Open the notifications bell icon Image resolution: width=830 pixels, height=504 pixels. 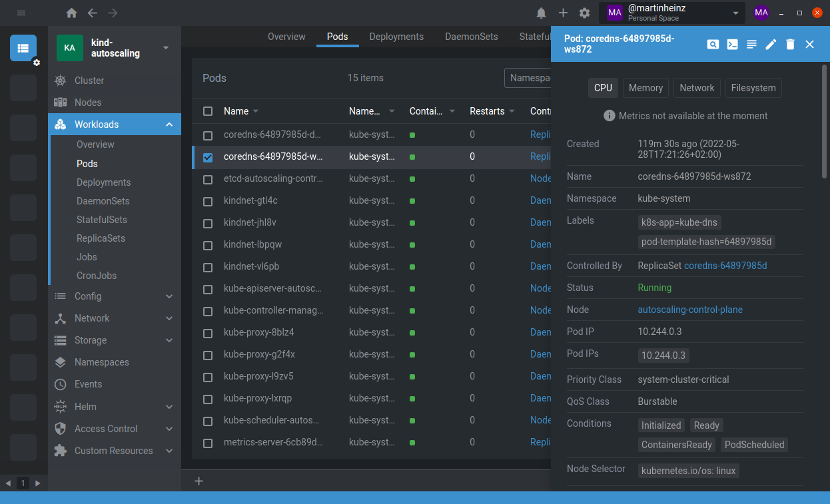click(542, 13)
